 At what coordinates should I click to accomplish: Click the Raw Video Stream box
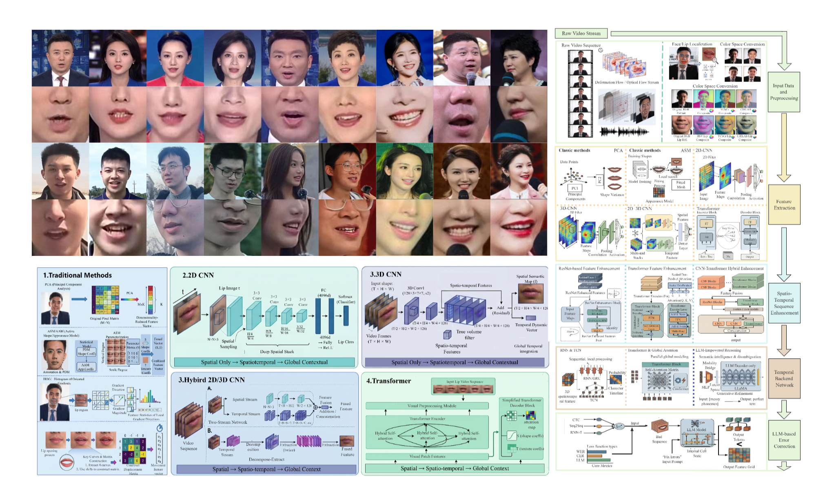click(x=581, y=33)
